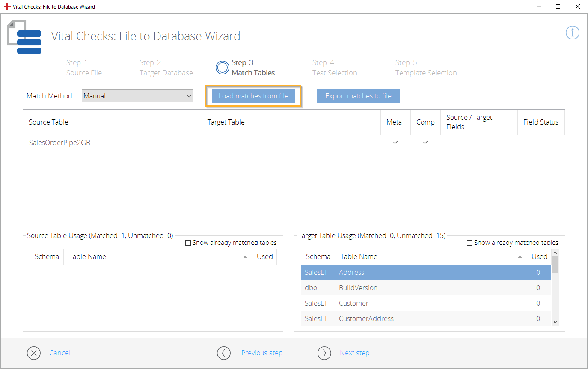Enable target 'Show already matched tables' checkbox

click(469, 243)
